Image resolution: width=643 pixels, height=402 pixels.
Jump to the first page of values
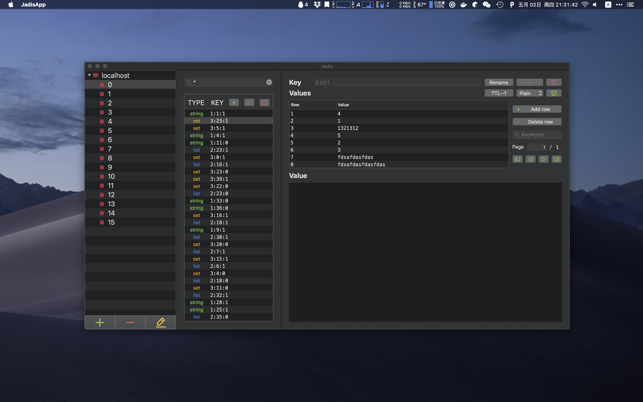518,159
